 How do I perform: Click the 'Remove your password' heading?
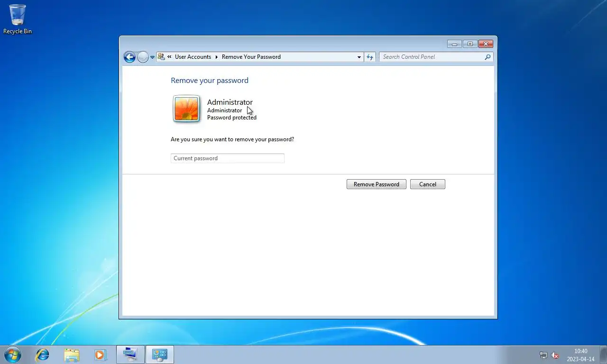coord(210,81)
